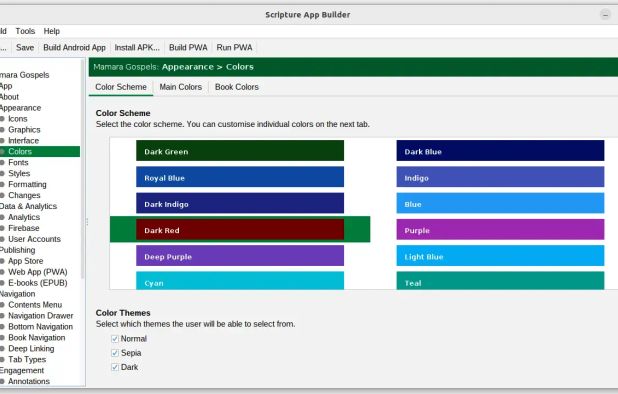The height and width of the screenshot is (394, 618).
Task: Open the Web App (PWA) tree item
Action: point(38,272)
